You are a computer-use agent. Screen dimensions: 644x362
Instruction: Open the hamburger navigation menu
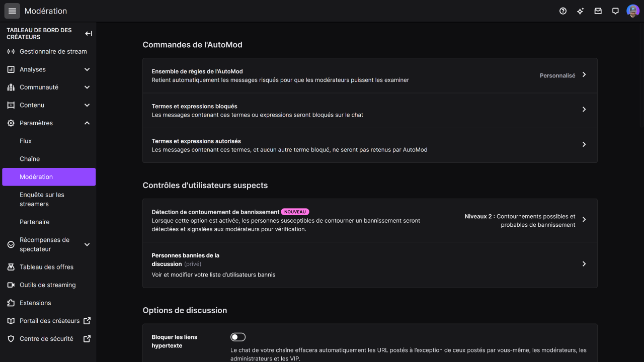coord(12,11)
